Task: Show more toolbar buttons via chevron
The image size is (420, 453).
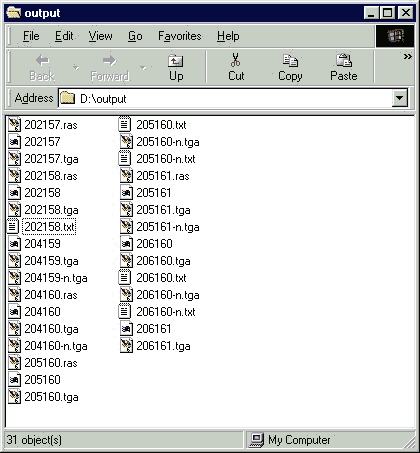Action: [408, 57]
